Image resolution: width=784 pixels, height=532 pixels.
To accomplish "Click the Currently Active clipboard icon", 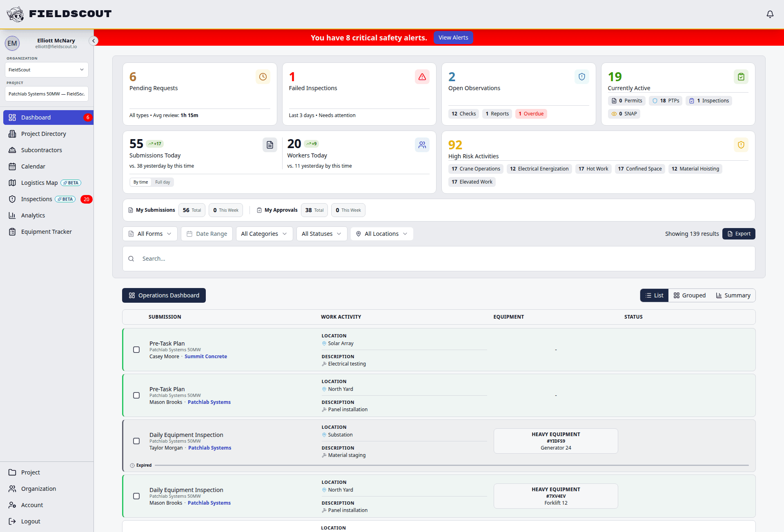I will tap(741, 77).
